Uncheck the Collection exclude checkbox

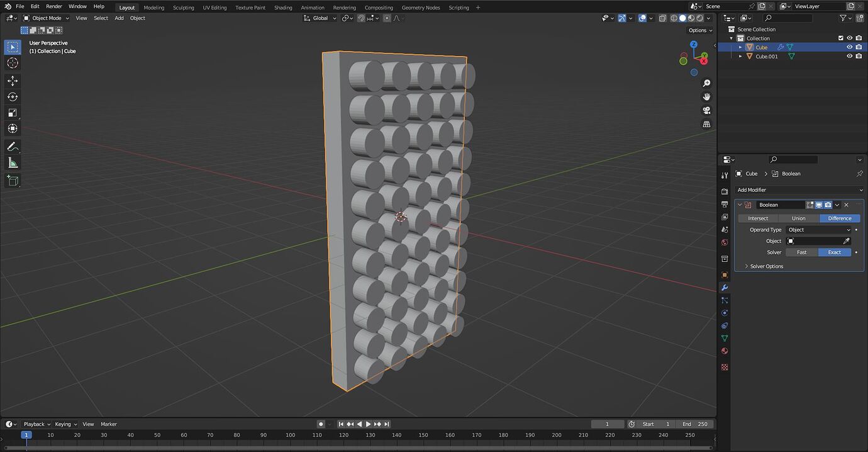tap(840, 38)
